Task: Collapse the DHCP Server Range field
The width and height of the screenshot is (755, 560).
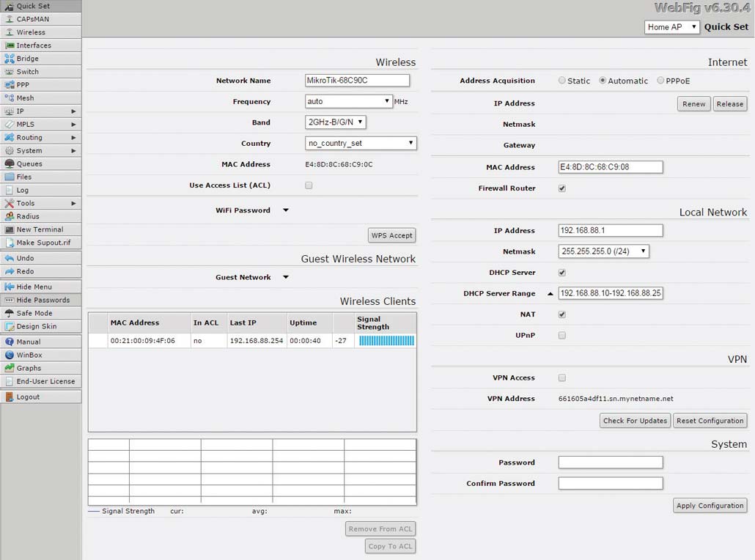Action: coord(550,294)
